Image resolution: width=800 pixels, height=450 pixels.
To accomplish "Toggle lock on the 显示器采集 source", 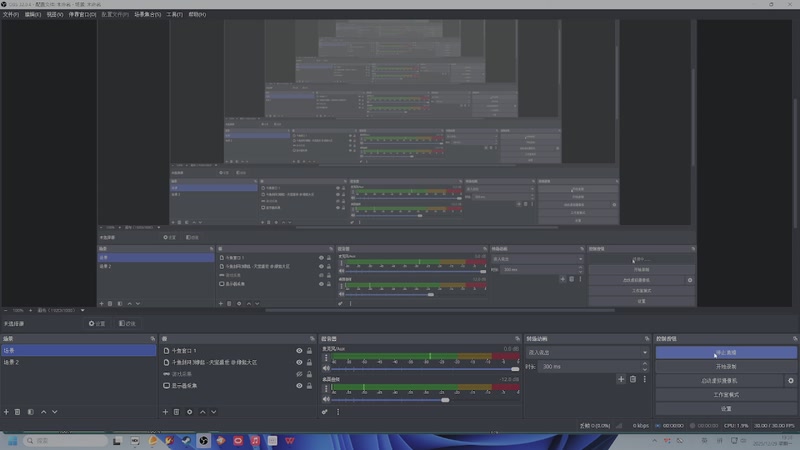I will (309, 386).
